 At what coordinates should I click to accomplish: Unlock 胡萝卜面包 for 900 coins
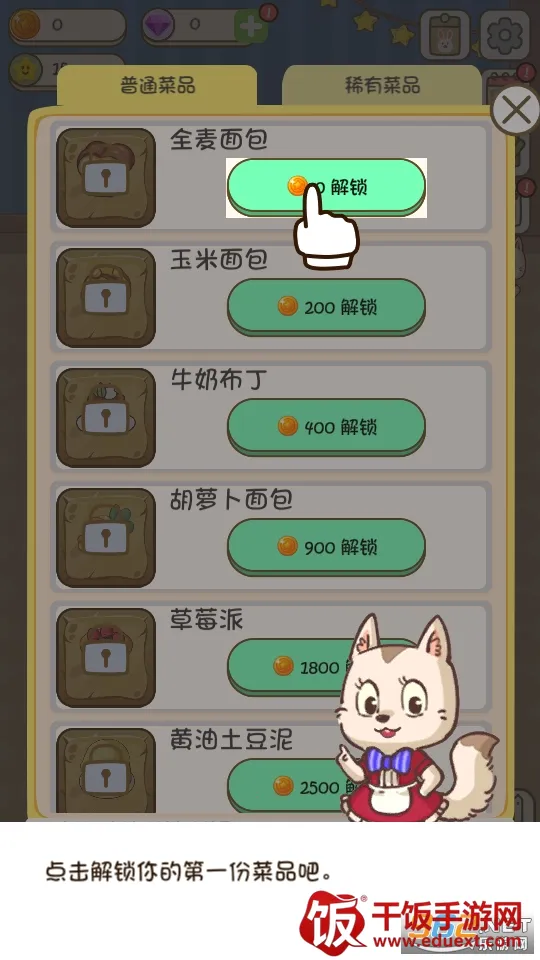[x=326, y=547]
